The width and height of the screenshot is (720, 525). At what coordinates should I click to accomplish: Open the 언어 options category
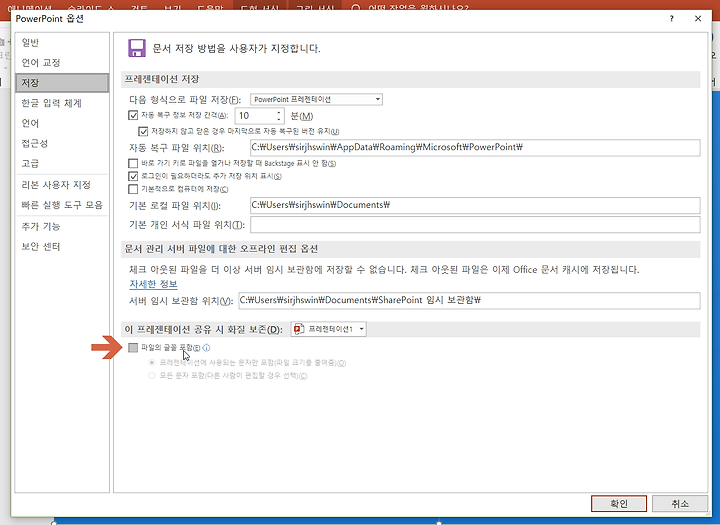[x=62, y=123]
